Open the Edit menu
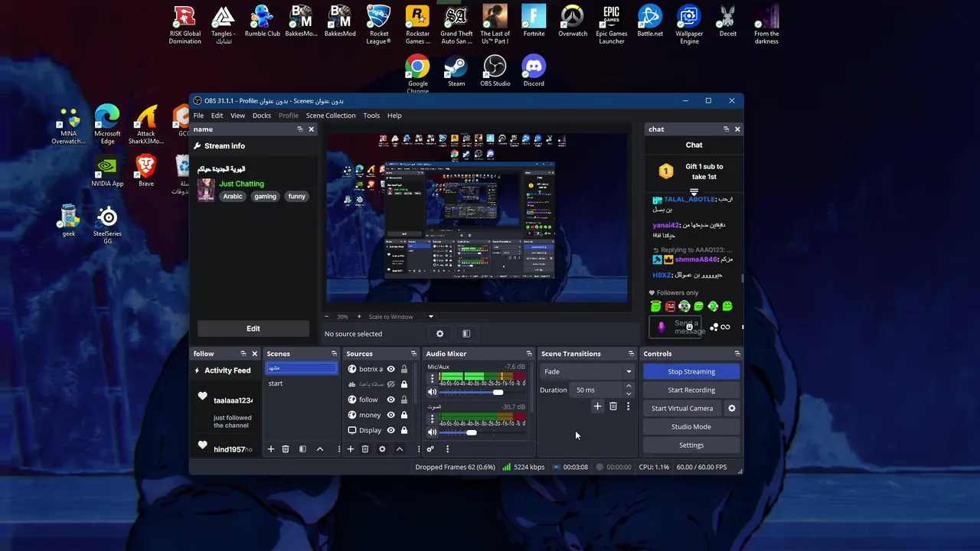The image size is (980, 551). coord(217,116)
